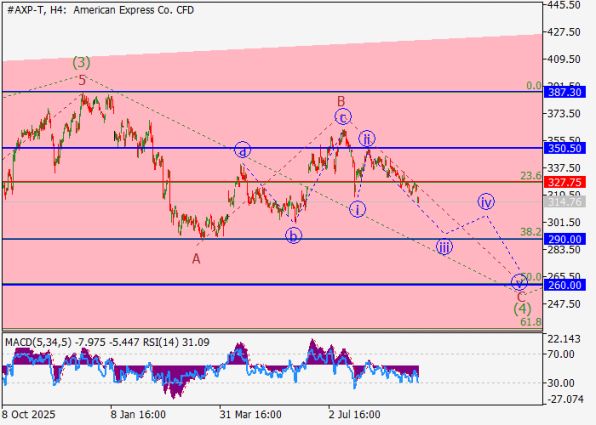
Task: Click the 61.8 Fibonacci level label
Action: (531, 322)
